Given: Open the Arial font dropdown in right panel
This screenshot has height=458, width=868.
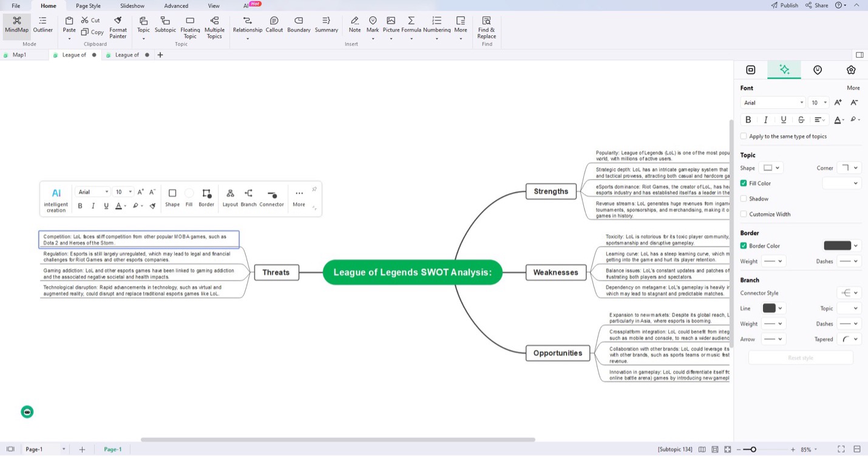Looking at the screenshot, I should click(773, 103).
